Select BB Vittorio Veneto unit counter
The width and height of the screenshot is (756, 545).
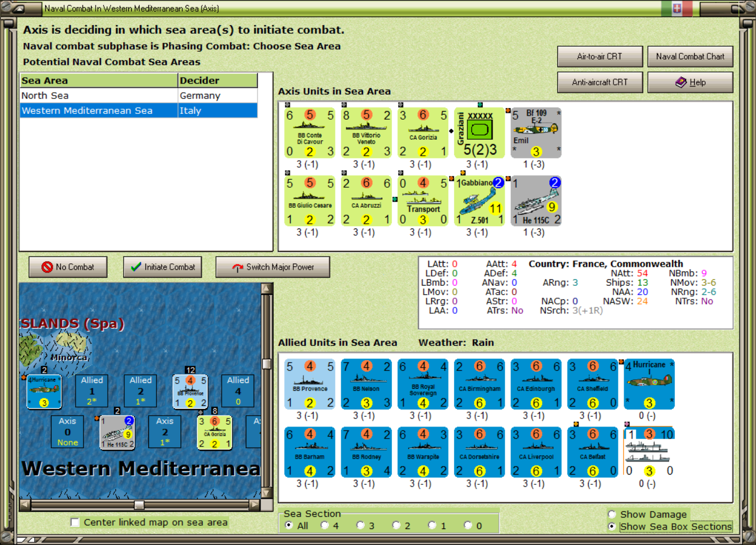click(x=367, y=133)
